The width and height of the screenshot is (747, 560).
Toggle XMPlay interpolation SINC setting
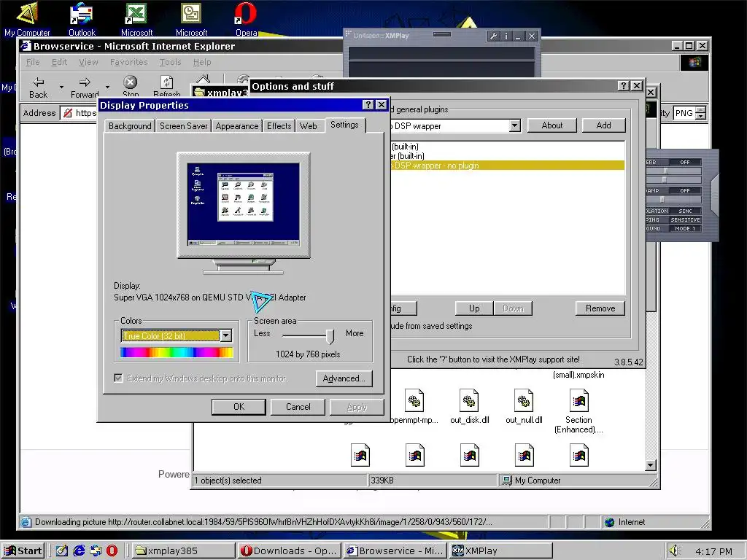click(x=685, y=211)
